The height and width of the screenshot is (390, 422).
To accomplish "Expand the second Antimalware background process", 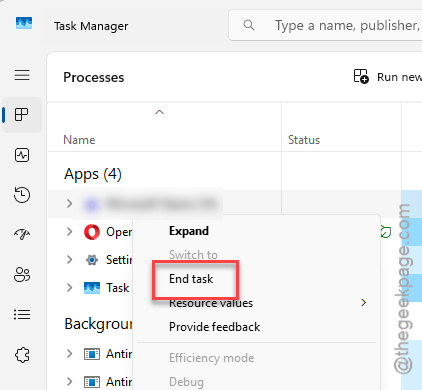I will click(x=69, y=381).
